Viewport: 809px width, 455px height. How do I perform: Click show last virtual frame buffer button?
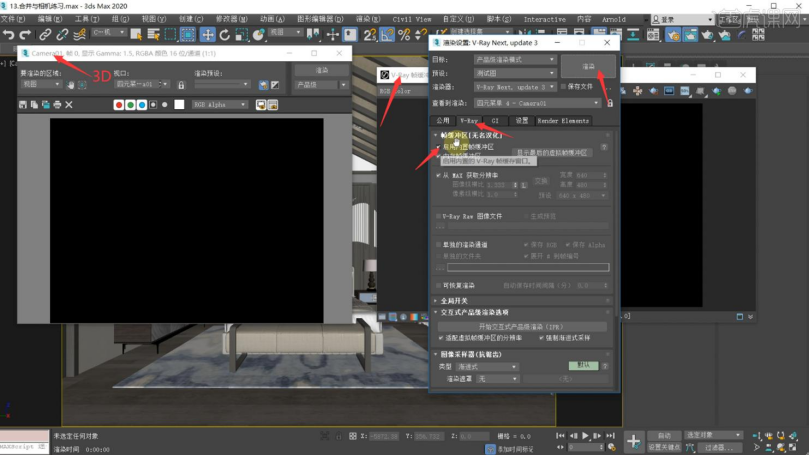[552, 153]
